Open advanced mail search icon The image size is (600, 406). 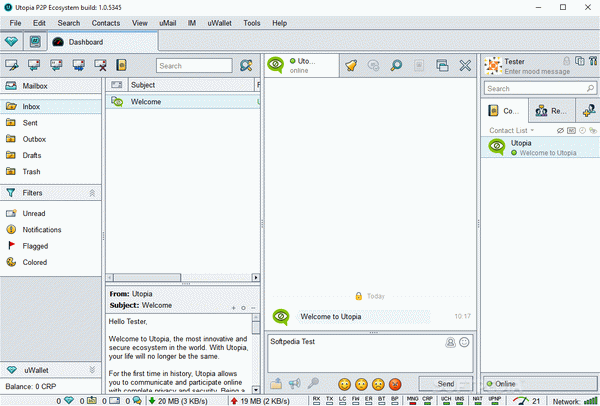(246, 65)
